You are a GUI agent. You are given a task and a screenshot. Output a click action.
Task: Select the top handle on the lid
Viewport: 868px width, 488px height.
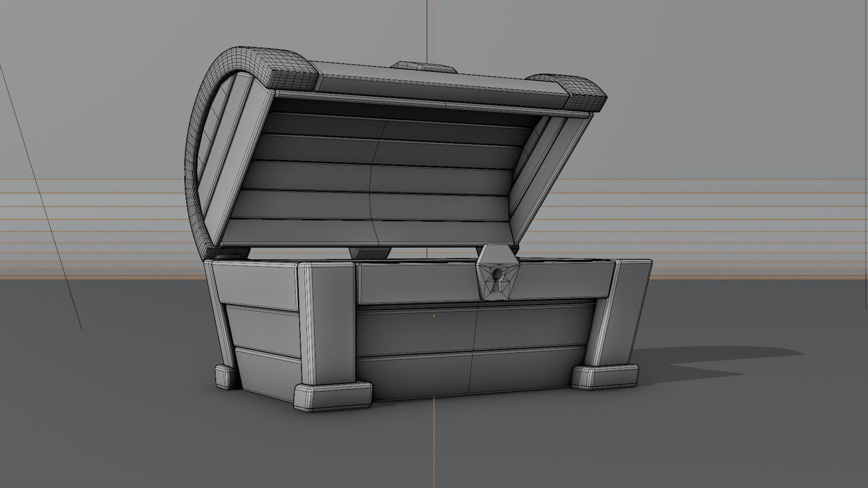click(x=423, y=67)
